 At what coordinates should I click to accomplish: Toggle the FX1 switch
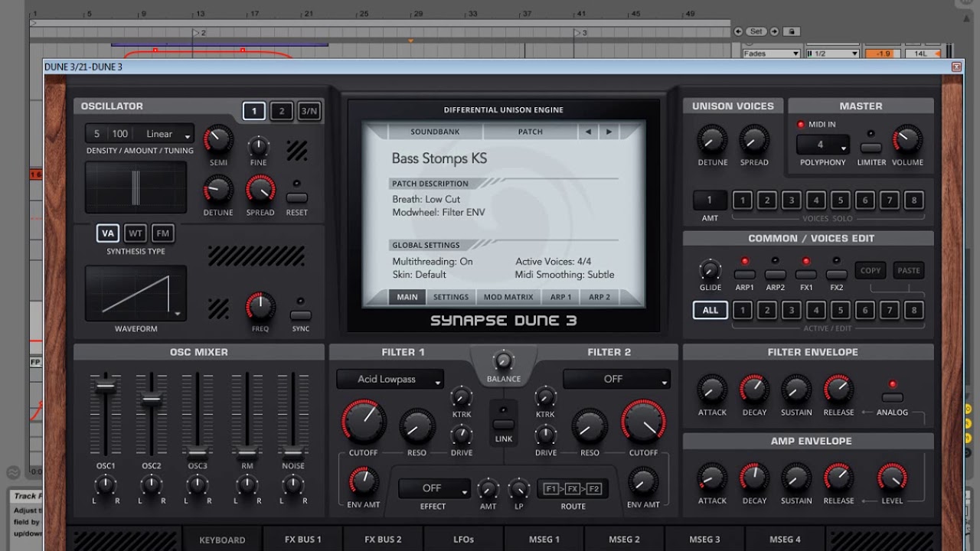[806, 274]
